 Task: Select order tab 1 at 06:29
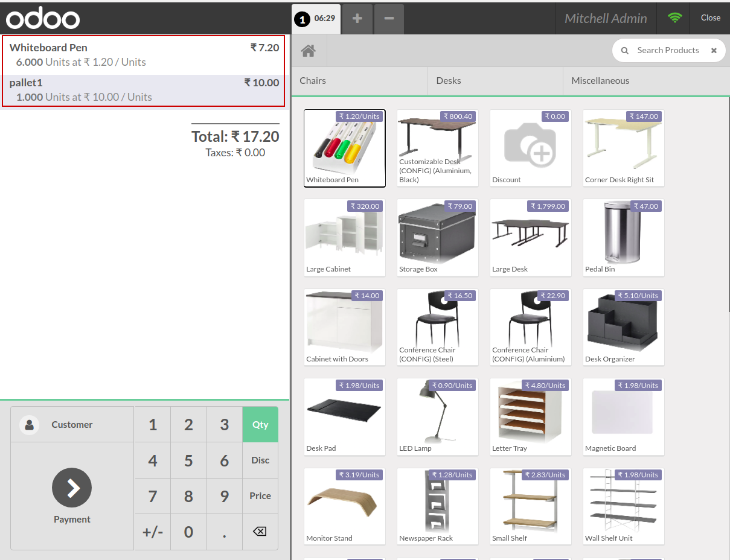[316, 19]
